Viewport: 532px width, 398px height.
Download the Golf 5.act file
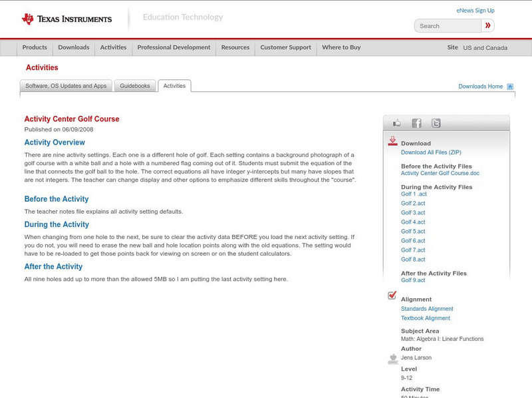click(x=413, y=231)
